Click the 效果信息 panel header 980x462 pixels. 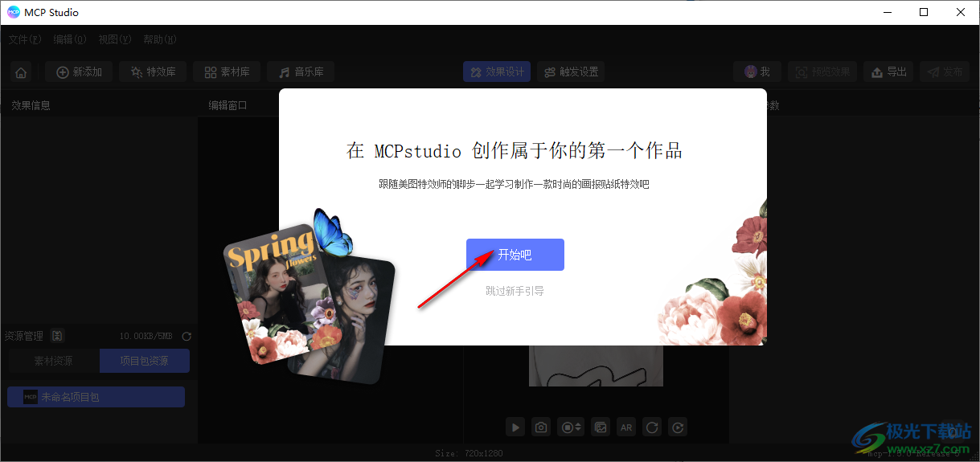31,105
